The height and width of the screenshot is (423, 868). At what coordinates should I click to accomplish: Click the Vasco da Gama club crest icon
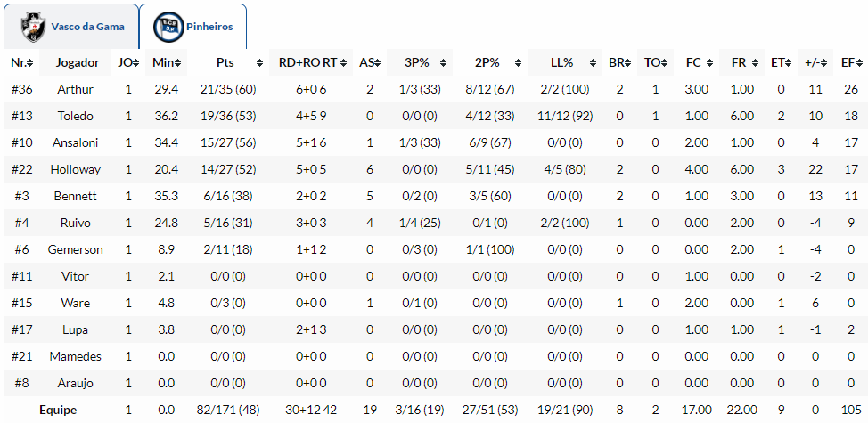click(35, 28)
